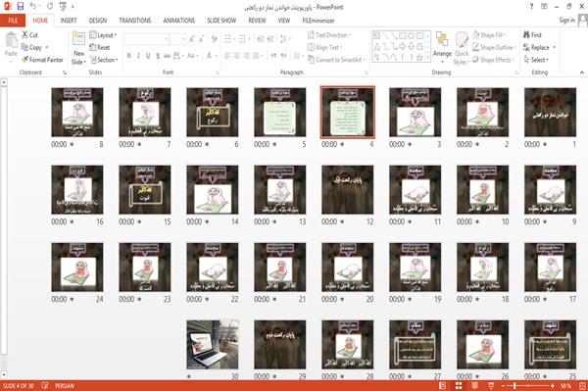
Task: Toggle Strikethrough formatting
Action: tap(168, 56)
